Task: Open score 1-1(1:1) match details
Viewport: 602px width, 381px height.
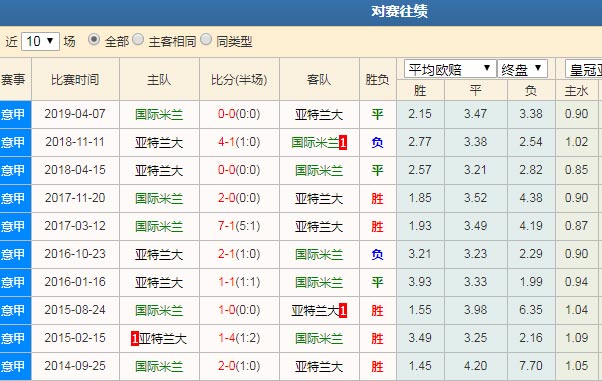Action: 239,282
